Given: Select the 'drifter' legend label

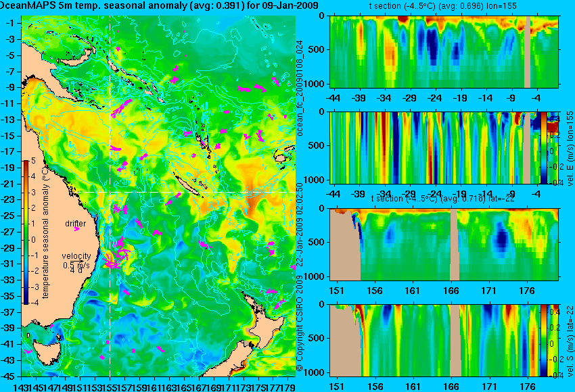Looking at the screenshot, I should tap(76, 224).
